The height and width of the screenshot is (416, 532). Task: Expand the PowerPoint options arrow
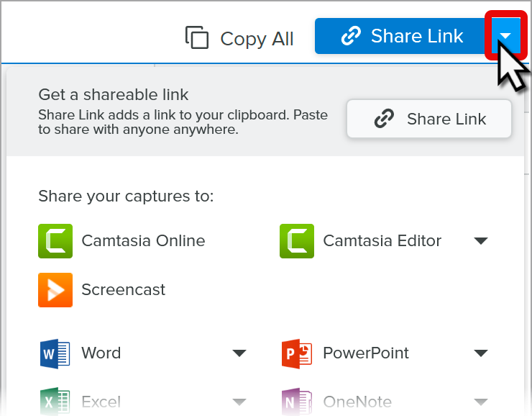481,353
